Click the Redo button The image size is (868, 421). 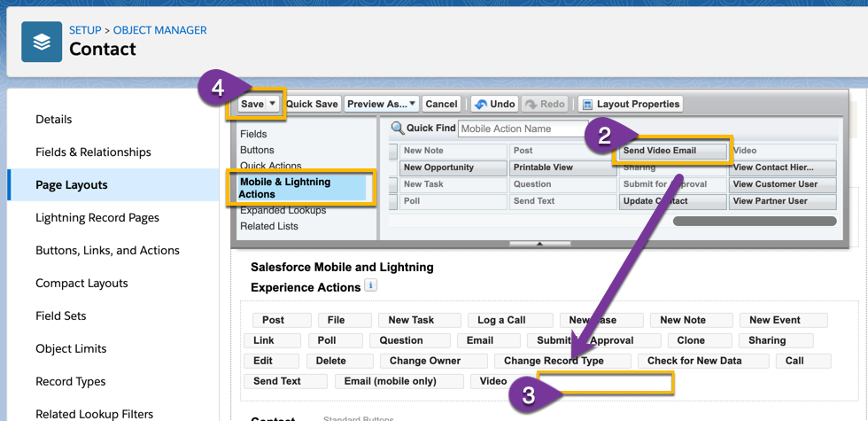[546, 105]
